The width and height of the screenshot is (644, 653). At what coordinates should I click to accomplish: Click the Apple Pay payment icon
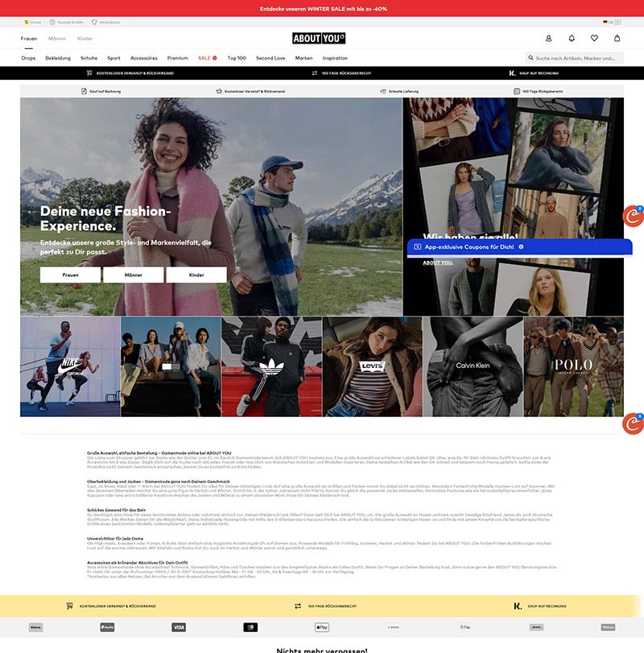point(322,627)
